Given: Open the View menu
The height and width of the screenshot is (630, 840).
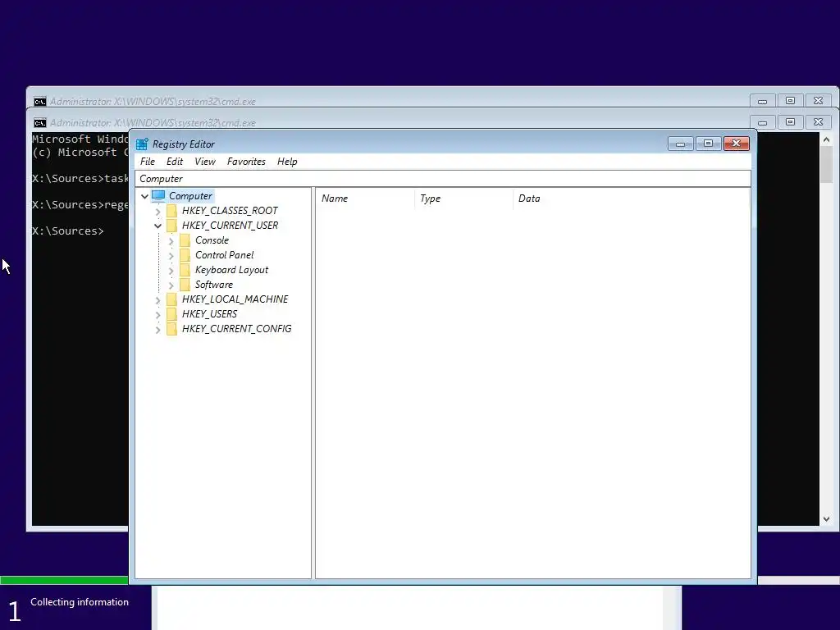Looking at the screenshot, I should coord(204,162).
